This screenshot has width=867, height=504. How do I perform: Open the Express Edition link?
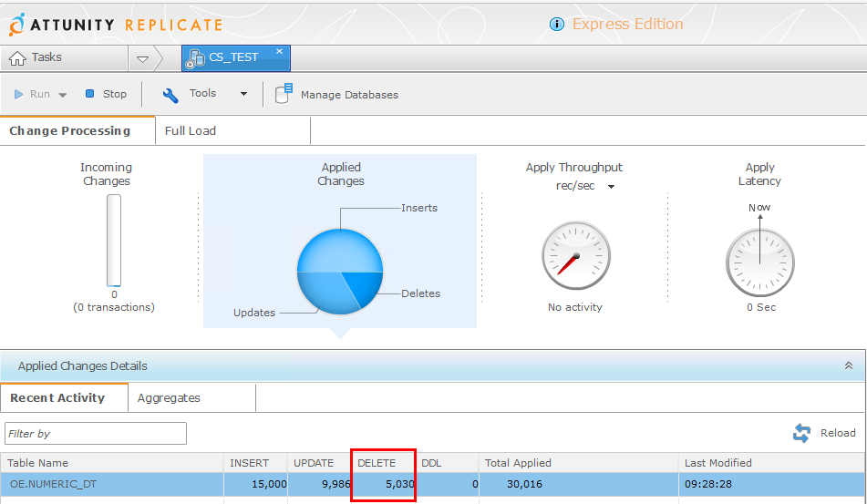[x=627, y=25]
